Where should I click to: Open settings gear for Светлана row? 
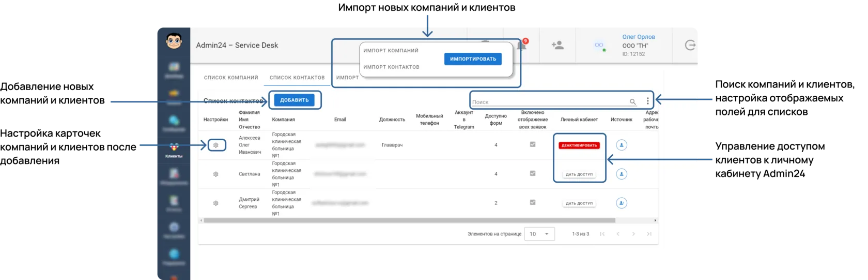click(x=216, y=174)
